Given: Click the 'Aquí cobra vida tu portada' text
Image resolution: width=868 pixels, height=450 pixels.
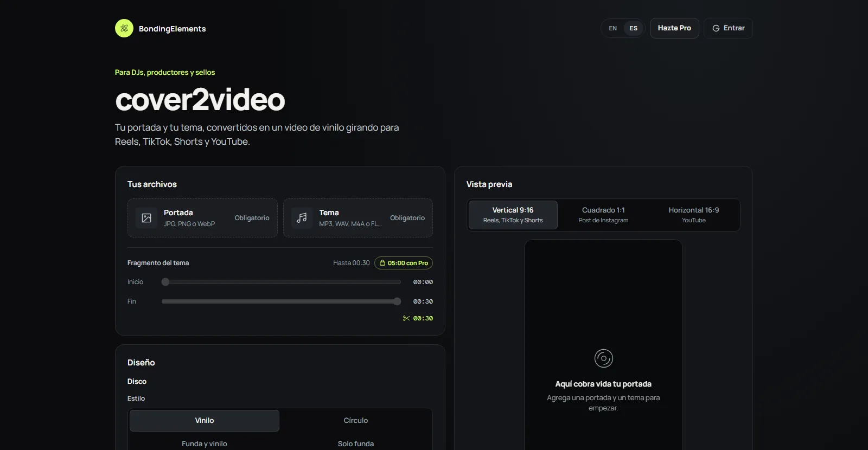Looking at the screenshot, I should click(603, 384).
